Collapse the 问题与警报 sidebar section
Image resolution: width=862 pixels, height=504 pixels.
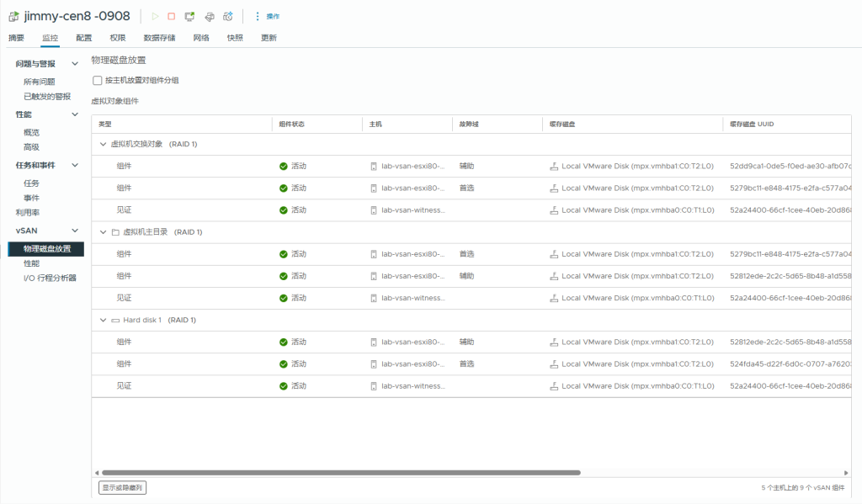[75, 64]
